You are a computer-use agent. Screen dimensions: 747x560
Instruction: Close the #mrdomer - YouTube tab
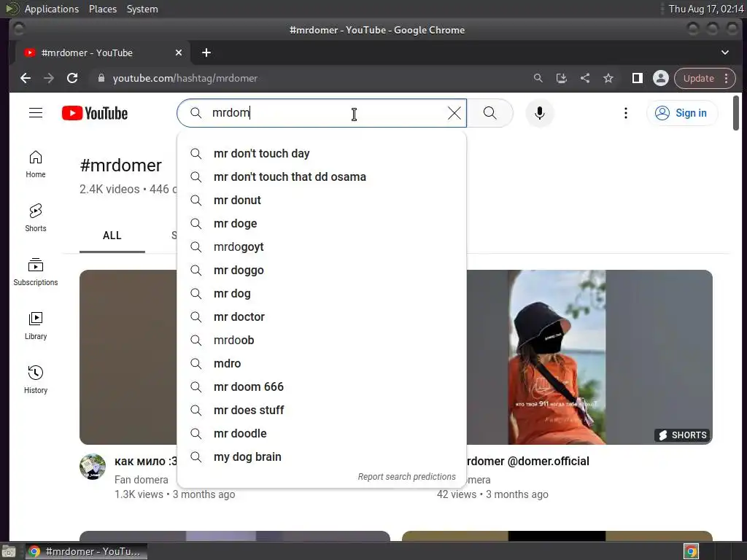point(179,52)
